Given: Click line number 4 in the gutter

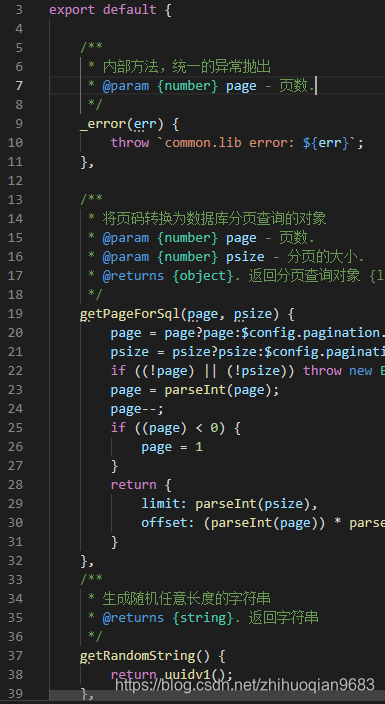Looking at the screenshot, I should tap(18, 29).
